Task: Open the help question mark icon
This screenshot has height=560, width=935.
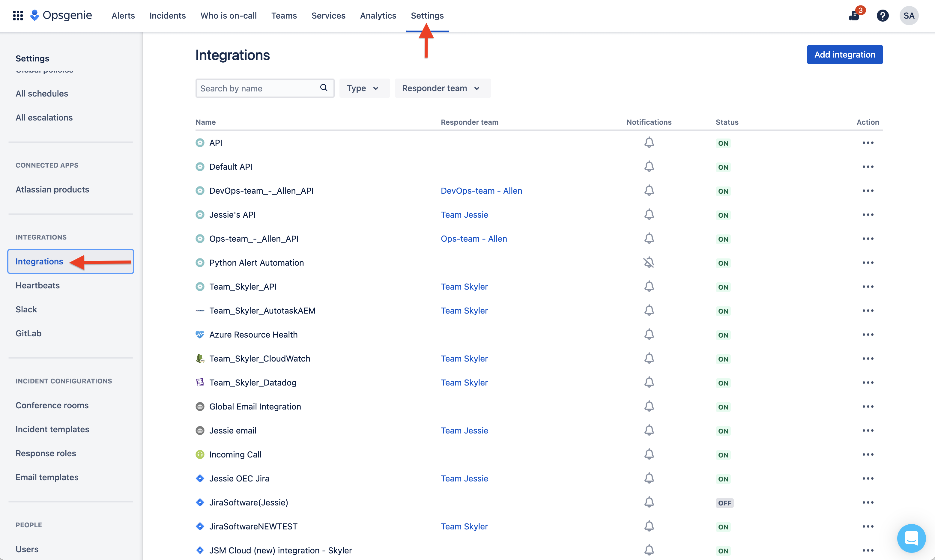Action: [883, 16]
